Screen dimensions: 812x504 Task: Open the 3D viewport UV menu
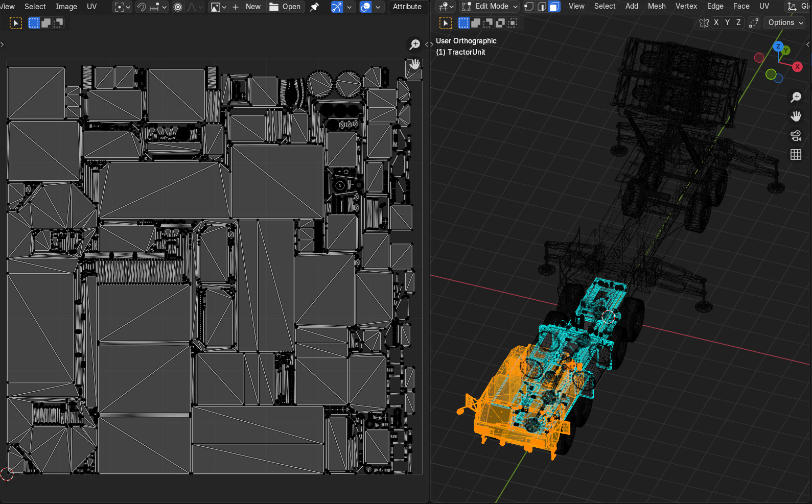click(x=764, y=6)
